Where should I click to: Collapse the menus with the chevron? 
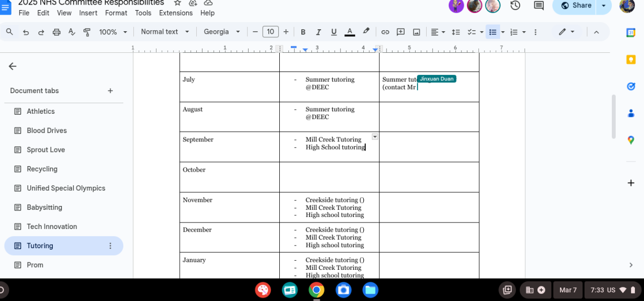point(596,32)
